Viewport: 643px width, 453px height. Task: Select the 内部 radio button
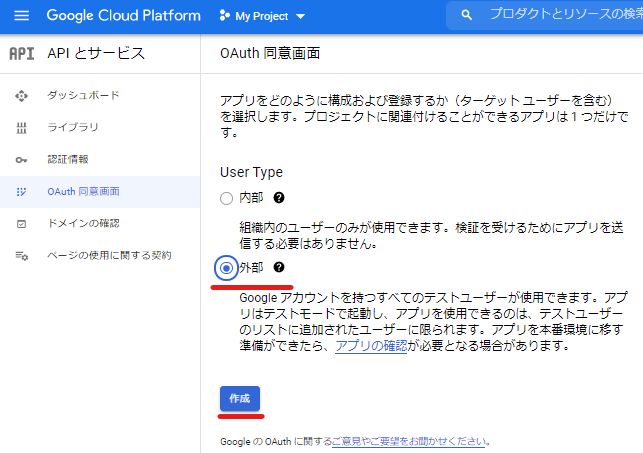pyautogui.click(x=226, y=198)
